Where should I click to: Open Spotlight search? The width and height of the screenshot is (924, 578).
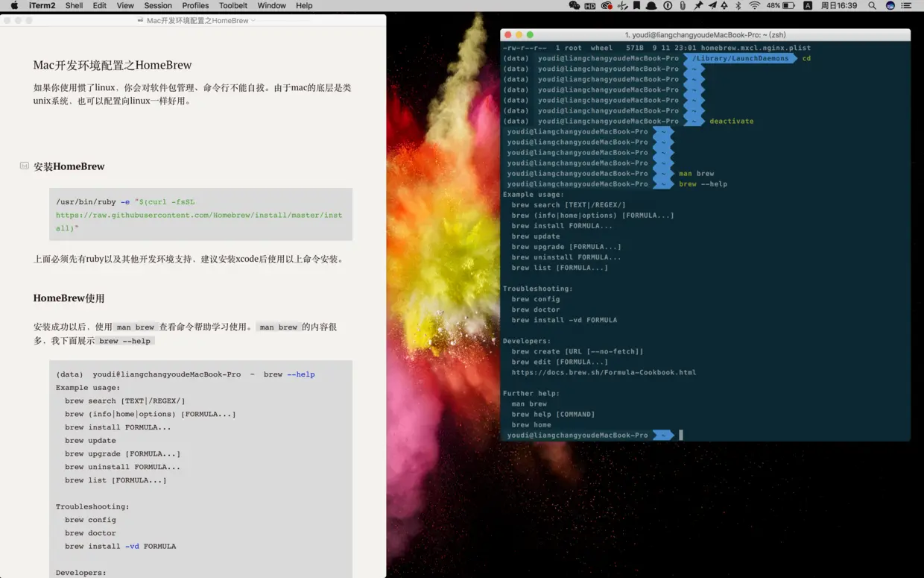pyautogui.click(x=872, y=5)
